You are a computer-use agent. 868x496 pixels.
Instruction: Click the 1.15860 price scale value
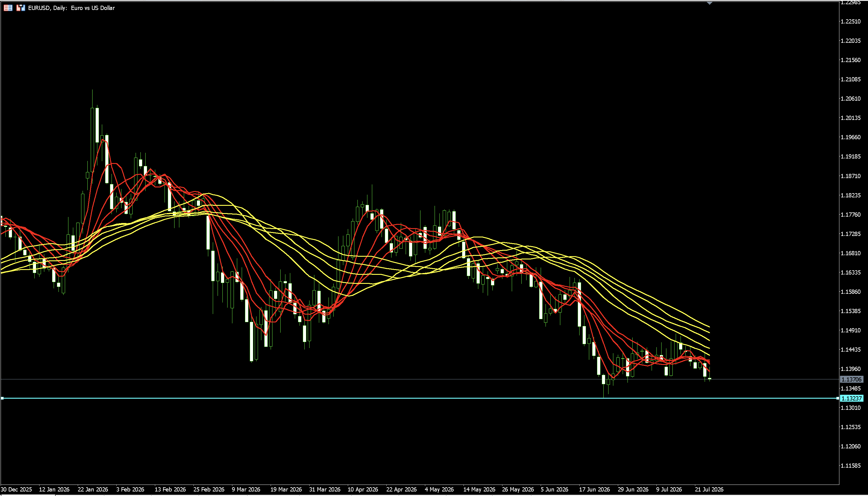tap(851, 292)
